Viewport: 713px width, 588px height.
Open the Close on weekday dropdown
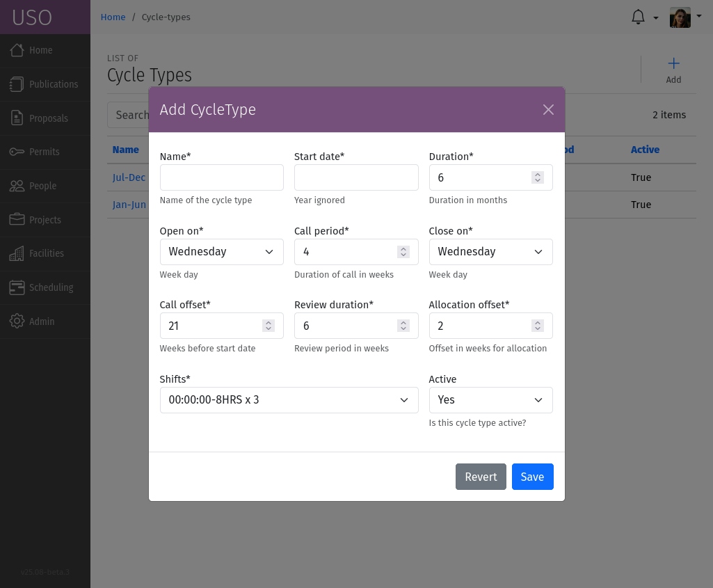pos(490,251)
